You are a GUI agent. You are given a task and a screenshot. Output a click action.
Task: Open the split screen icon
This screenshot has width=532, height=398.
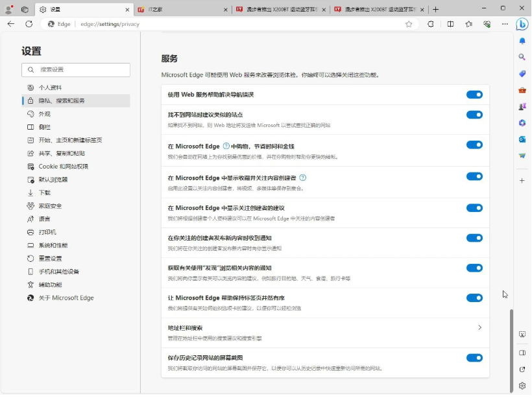coord(450,24)
